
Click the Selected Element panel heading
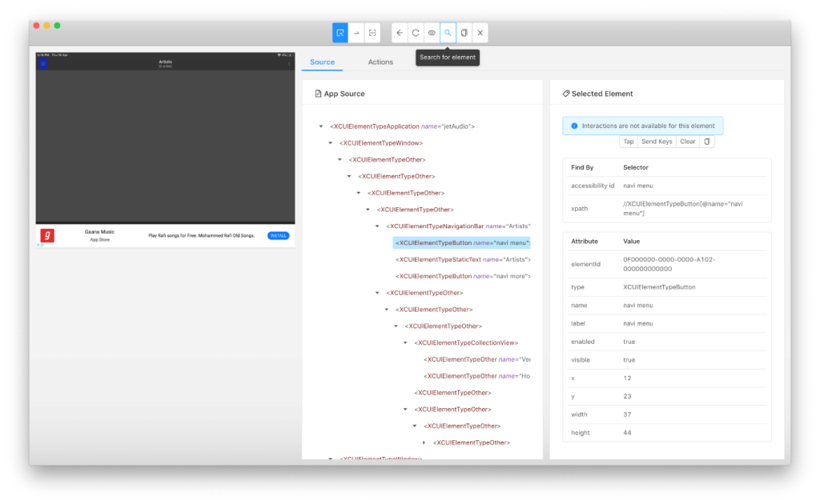click(x=602, y=94)
